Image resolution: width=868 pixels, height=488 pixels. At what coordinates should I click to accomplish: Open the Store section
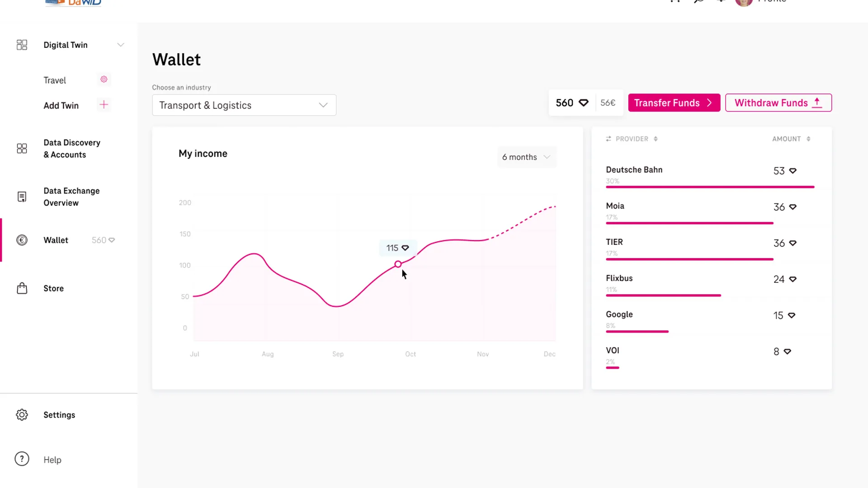coord(53,289)
